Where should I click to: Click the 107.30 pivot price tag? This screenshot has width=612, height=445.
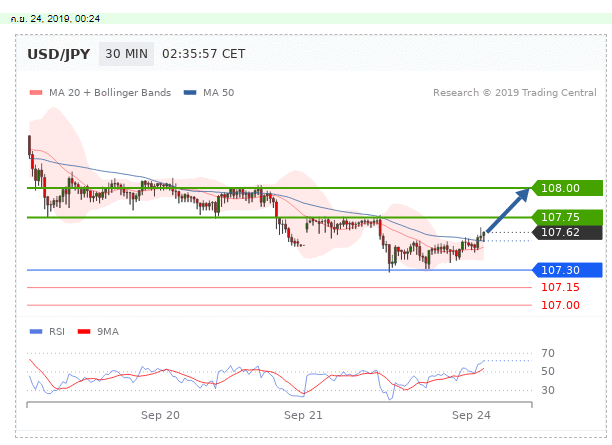568,270
